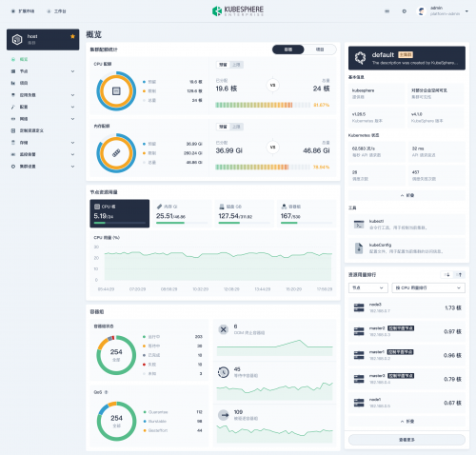Click the CPU 81.67% gradient usage bar
Viewport: 476px width, 455px height.
pos(263,105)
